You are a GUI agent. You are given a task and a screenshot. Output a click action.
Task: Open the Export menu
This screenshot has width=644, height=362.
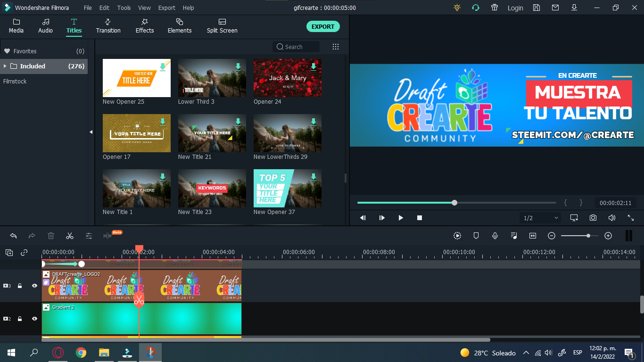click(x=167, y=8)
